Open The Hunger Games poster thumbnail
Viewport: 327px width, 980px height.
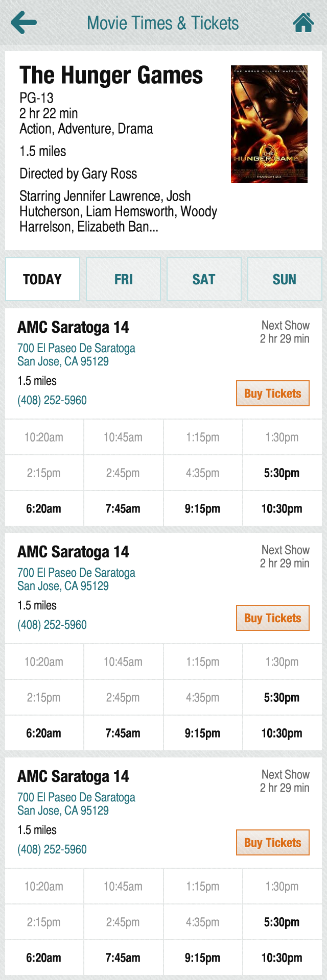point(269,124)
